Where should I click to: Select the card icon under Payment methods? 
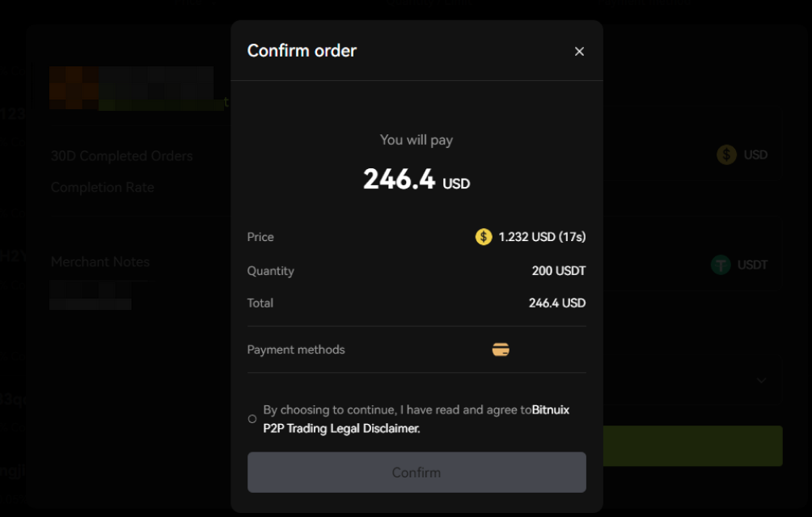coord(501,349)
